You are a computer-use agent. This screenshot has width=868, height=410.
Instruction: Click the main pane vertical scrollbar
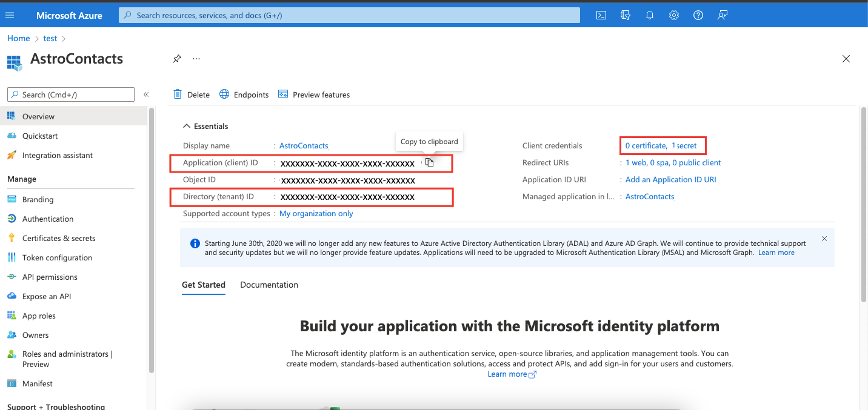click(x=864, y=206)
